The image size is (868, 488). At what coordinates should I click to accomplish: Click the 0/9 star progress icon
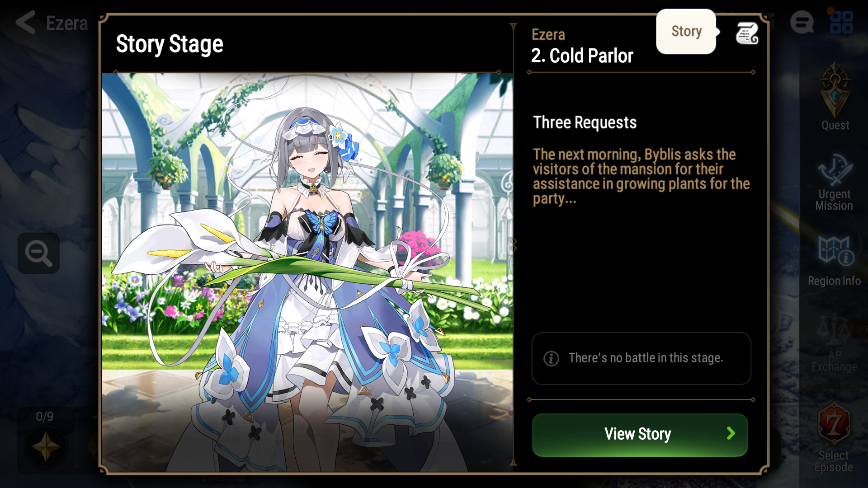(45, 447)
